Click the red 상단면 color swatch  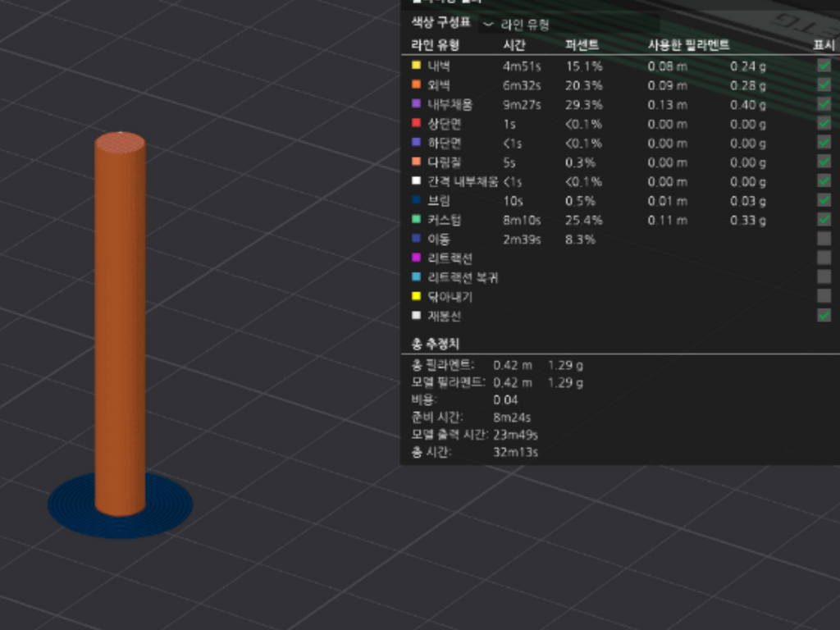pos(416,123)
